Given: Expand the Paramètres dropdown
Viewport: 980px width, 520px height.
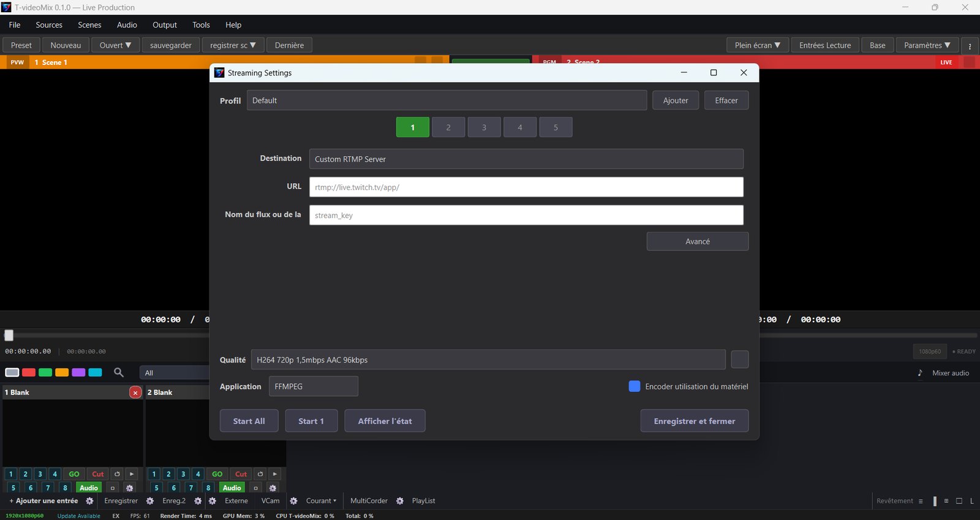Looking at the screenshot, I should 927,45.
